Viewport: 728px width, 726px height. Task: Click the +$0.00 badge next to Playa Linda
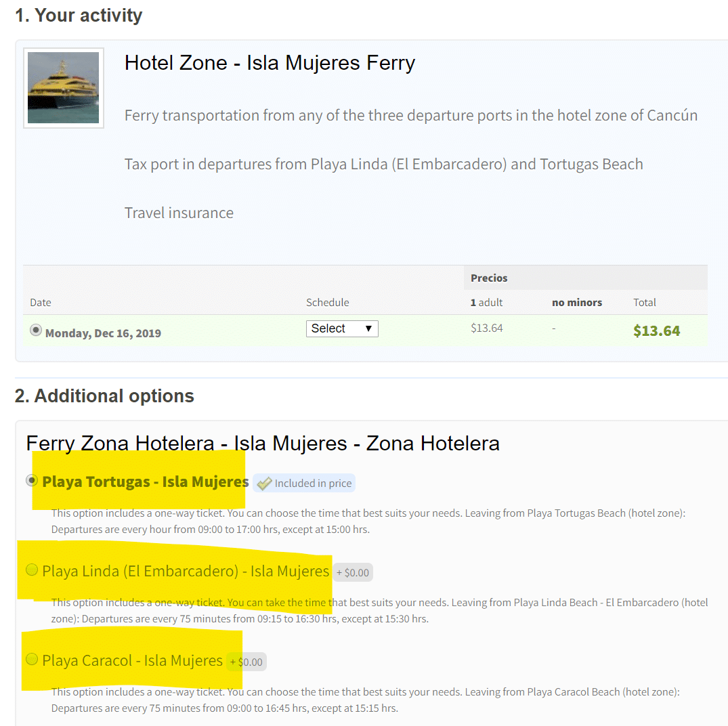click(x=353, y=572)
